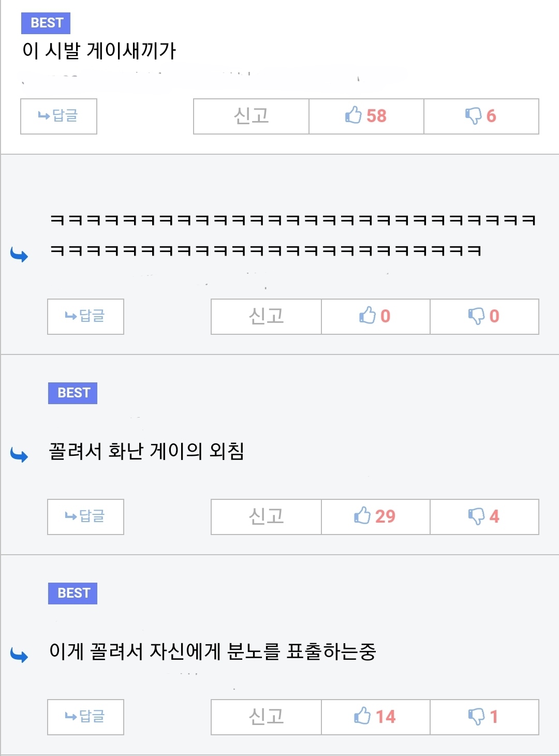Dislike the reply with 4 dislikes
Viewport: 559px width, 756px height.
(484, 516)
